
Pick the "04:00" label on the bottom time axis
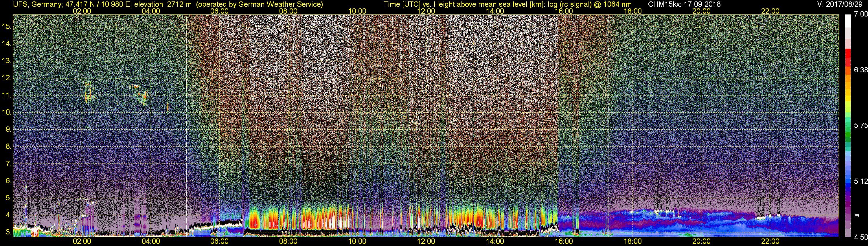point(151,241)
